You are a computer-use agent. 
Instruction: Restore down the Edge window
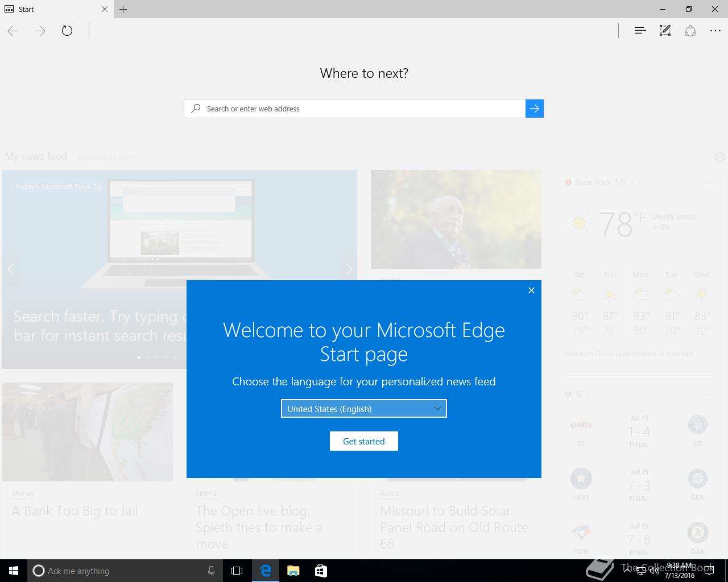(x=689, y=9)
